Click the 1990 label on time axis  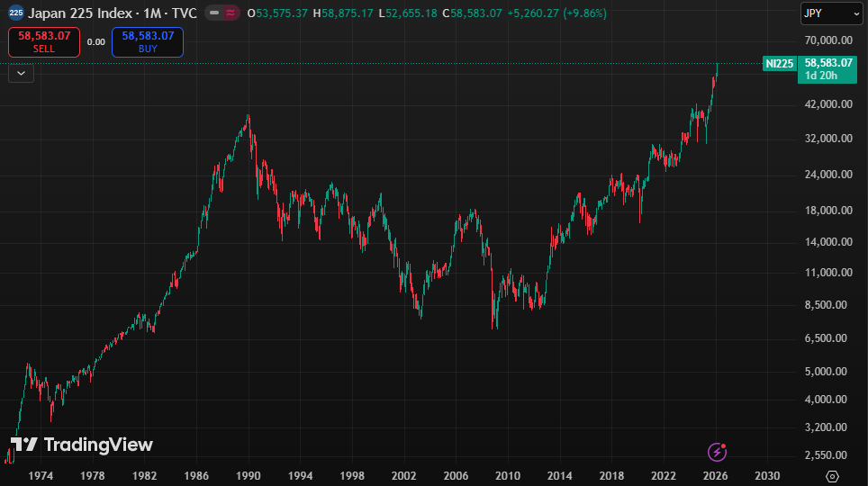tap(249, 475)
